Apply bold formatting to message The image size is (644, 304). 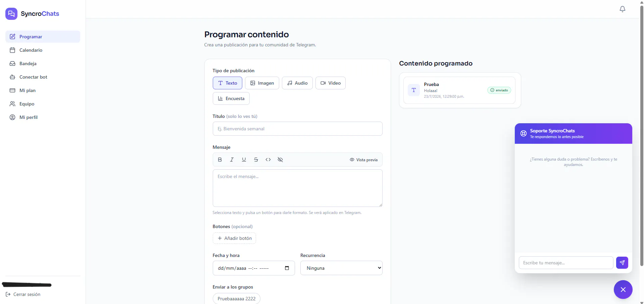220,160
